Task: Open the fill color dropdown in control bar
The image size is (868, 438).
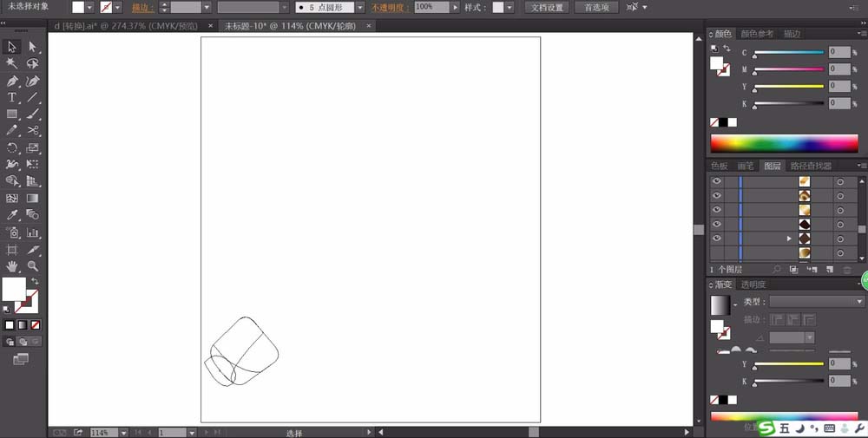Action: (x=89, y=7)
